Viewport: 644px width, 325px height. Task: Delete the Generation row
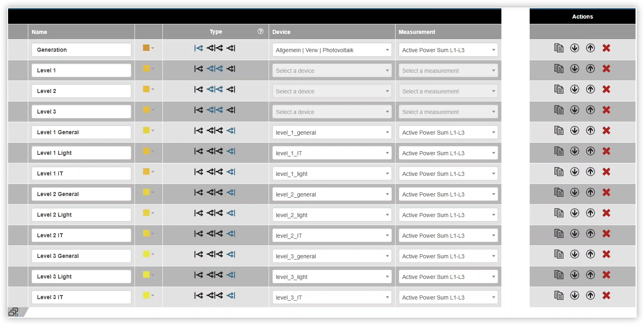pyautogui.click(x=606, y=48)
